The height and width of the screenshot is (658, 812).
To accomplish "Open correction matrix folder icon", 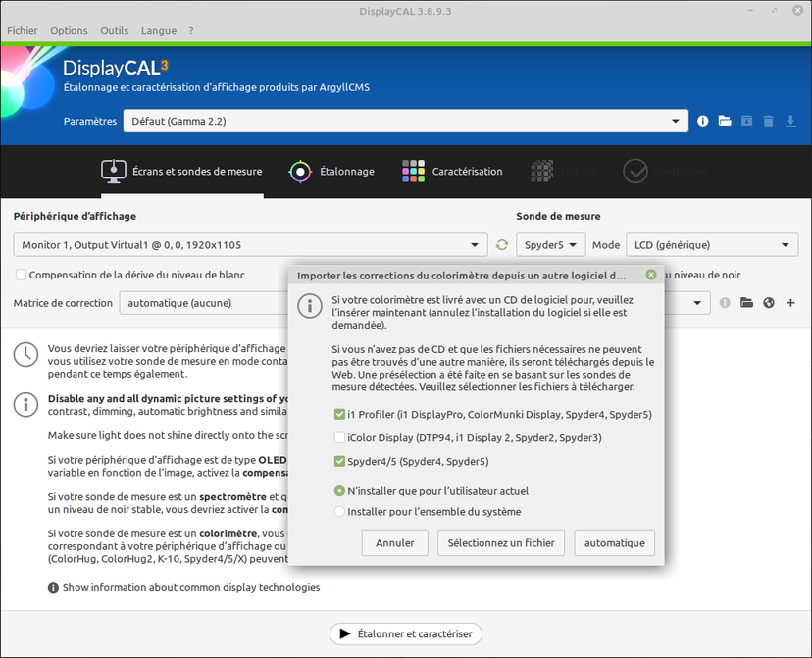I will tap(746, 303).
